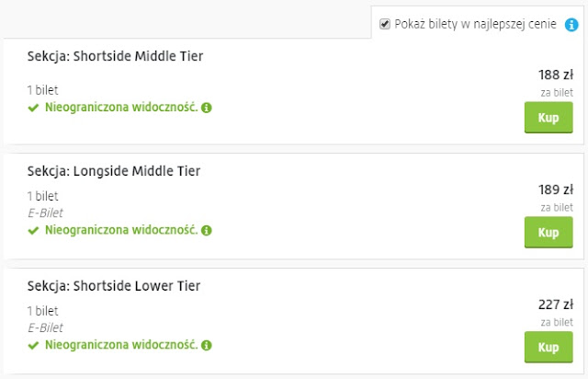The width and height of the screenshot is (588, 379).
Task: Toggle the 'Pokaż bilety w najlepszej cenie' checkbox
Action: (385, 25)
